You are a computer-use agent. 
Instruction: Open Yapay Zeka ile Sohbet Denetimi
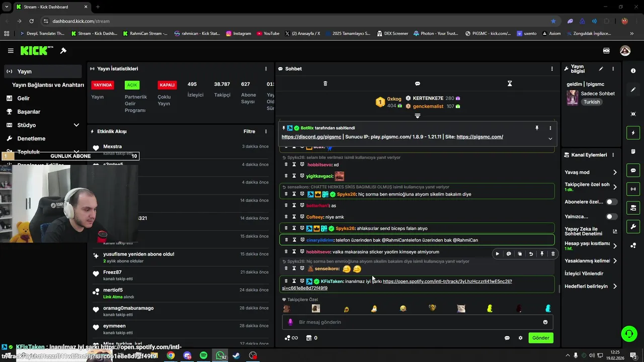click(x=591, y=231)
